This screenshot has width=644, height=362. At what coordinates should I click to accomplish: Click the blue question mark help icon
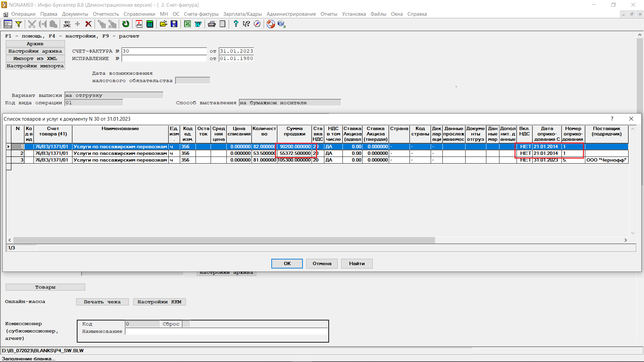[x=236, y=24]
